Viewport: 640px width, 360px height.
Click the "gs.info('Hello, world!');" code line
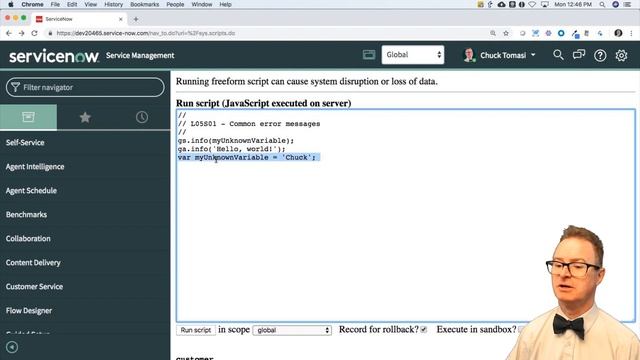pos(231,149)
